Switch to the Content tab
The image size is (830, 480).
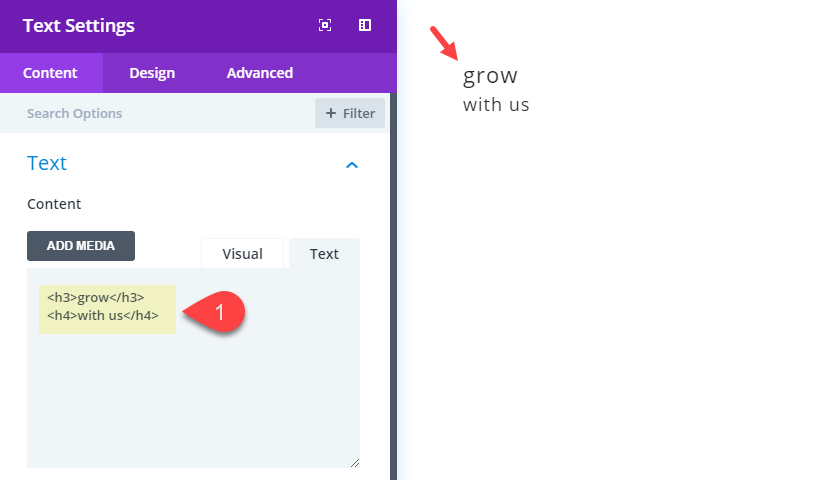click(x=51, y=73)
